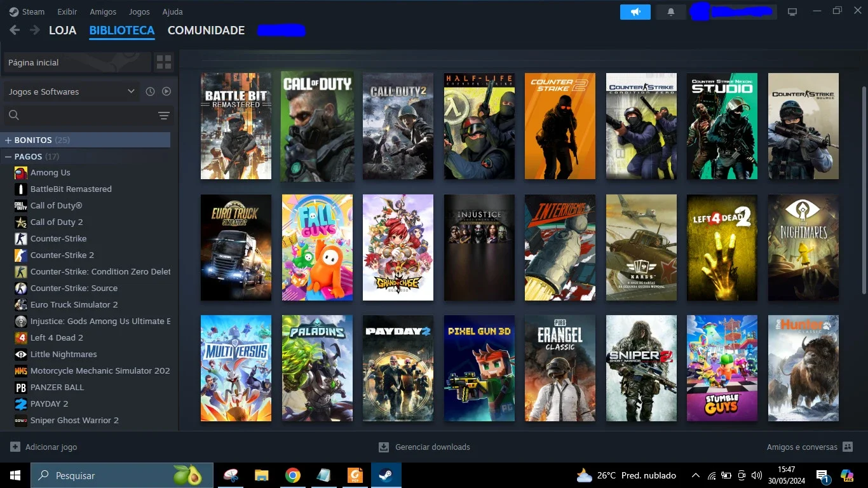Open the Left 4 Dead 2 cover

coord(722,247)
